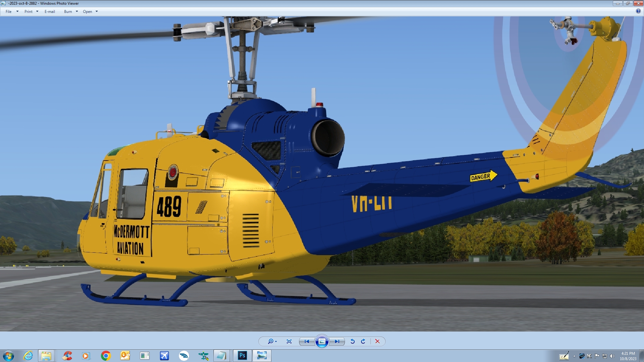644x362 pixels.
Task: Expand the Print dropdown arrow
Action: pos(37,12)
